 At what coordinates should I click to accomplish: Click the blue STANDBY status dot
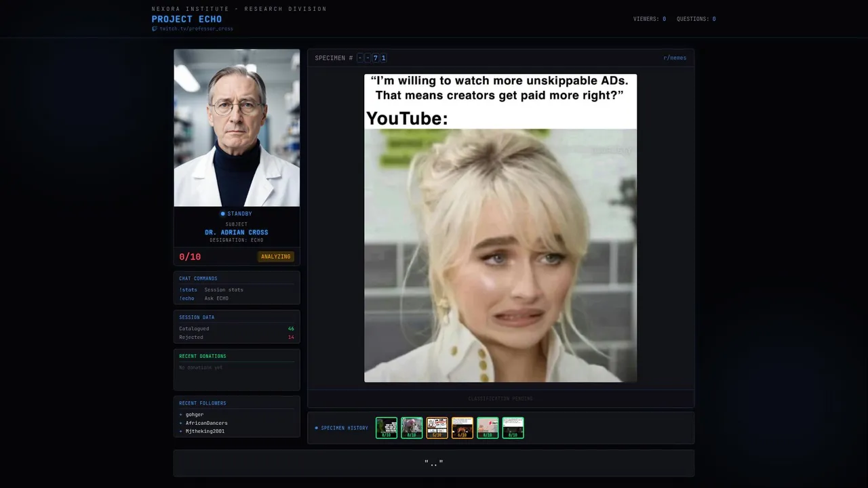click(x=222, y=214)
